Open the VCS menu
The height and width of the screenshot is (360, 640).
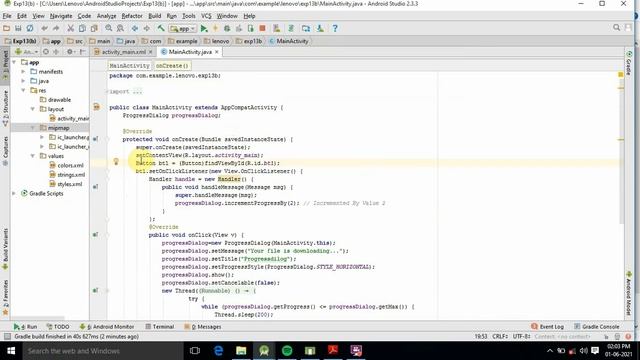pos(206,16)
